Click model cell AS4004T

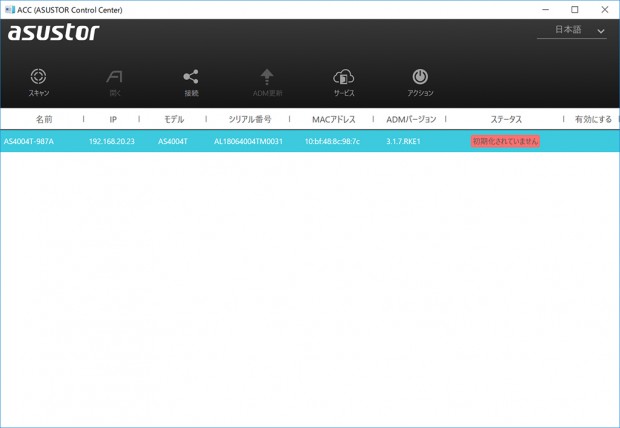(173, 141)
